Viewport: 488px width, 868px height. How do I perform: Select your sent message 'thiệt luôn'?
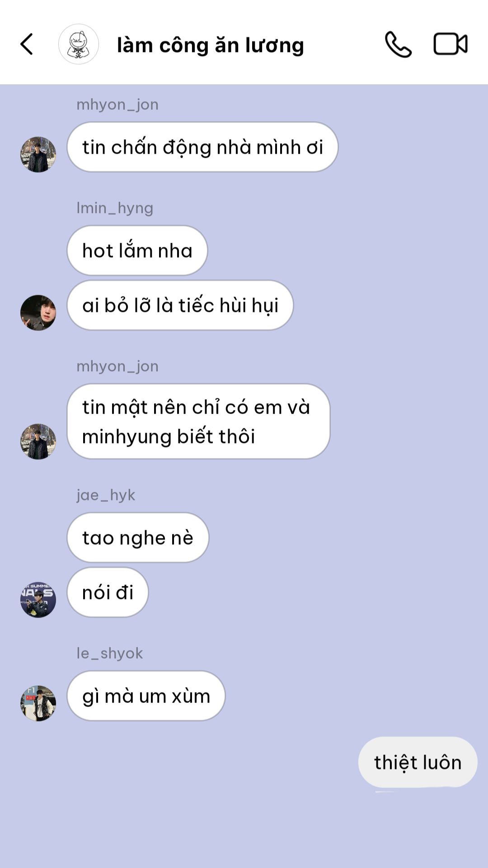tap(418, 762)
